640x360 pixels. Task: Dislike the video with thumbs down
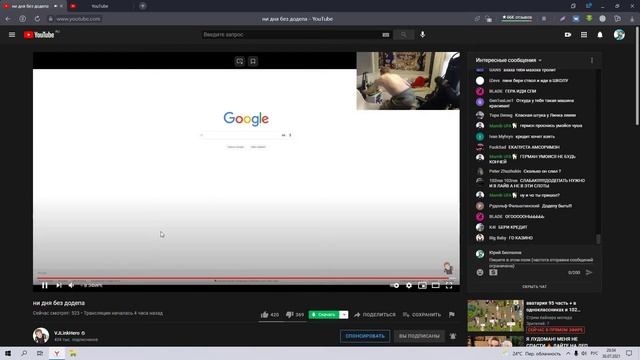pyautogui.click(x=295, y=314)
